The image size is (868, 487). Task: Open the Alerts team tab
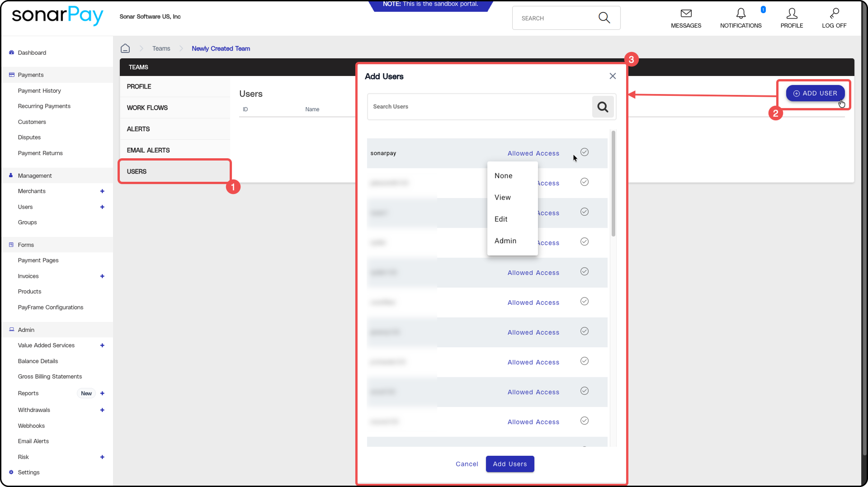[175, 129]
